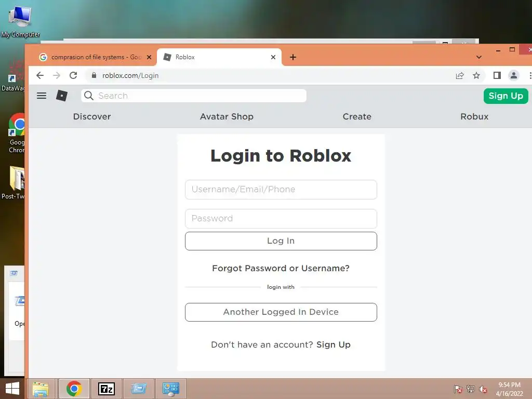The width and height of the screenshot is (532, 399).
Task: Open the Windows Start button
Action: point(12,389)
